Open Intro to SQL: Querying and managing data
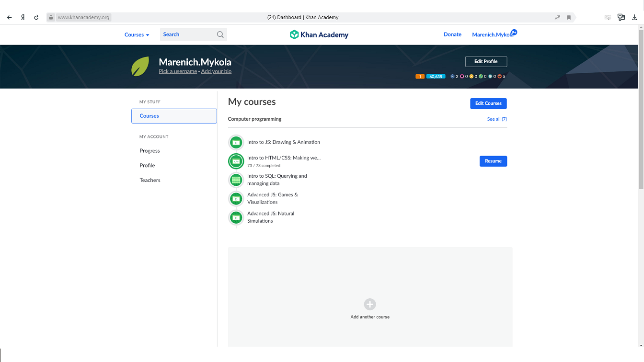This screenshot has height=362, width=644. pos(277,180)
